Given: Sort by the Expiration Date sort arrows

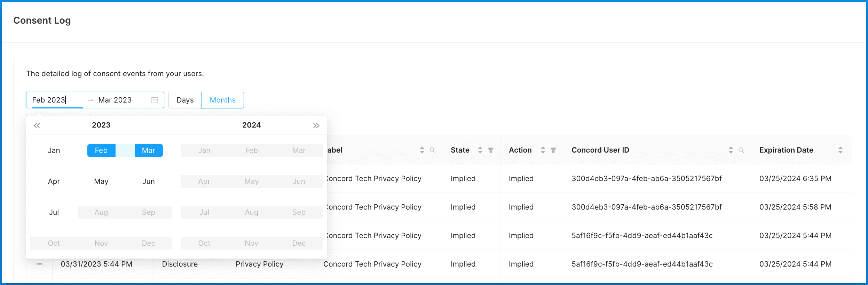Looking at the screenshot, I should (841, 150).
